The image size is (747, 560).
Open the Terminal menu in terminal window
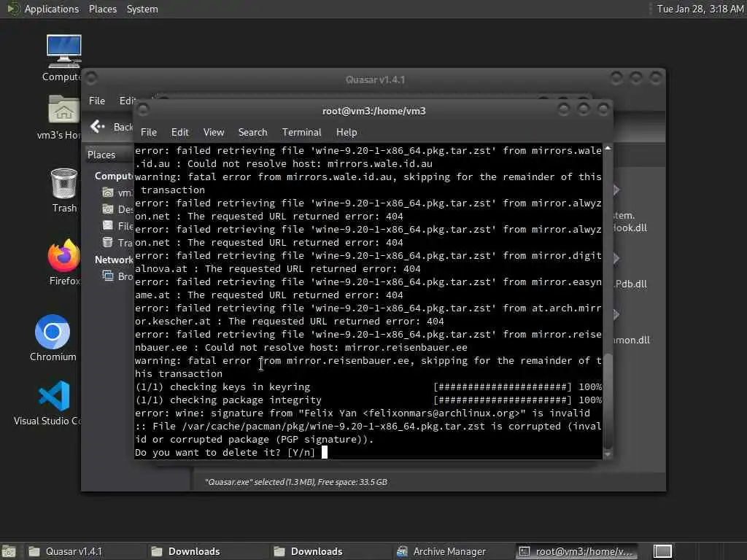coord(301,133)
